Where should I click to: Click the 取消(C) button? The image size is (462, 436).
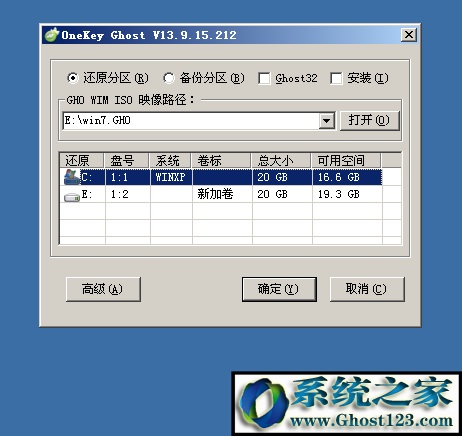[367, 289]
